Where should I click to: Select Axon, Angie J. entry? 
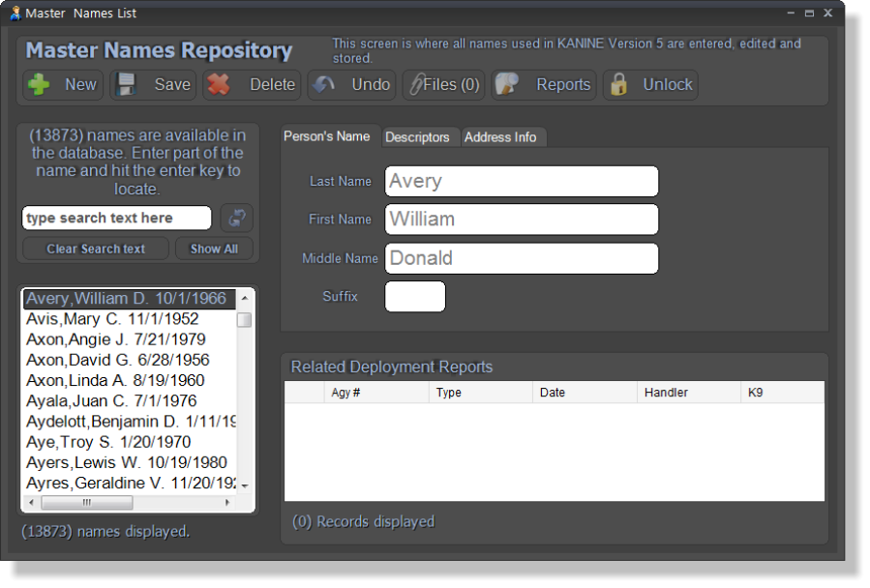[x=130, y=339]
